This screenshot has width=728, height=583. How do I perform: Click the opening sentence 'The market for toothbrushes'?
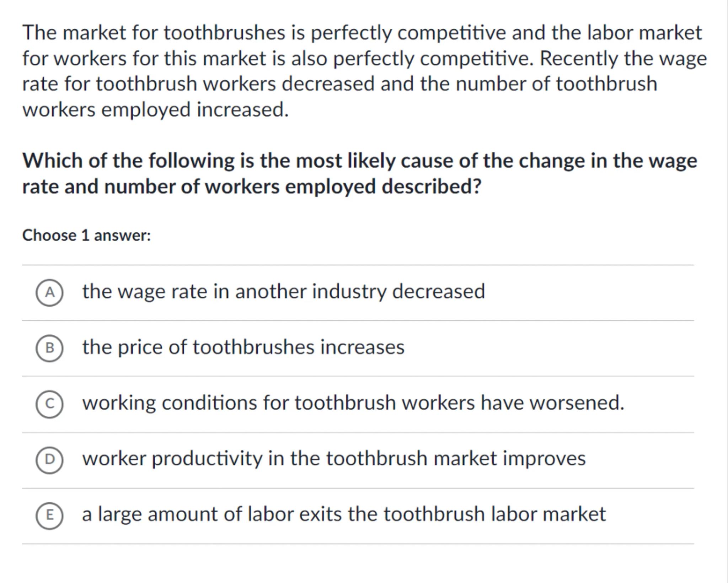(x=362, y=33)
